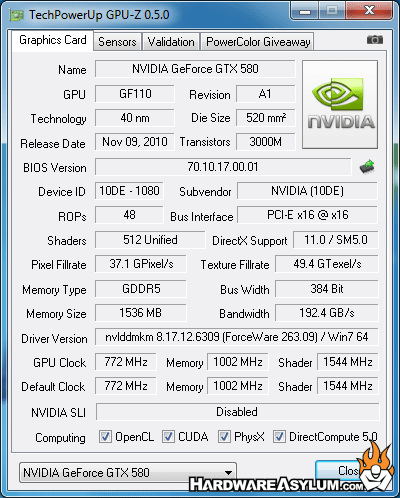Click the Pixel Fillrate field 37.1 GPixel/s
The height and width of the screenshot is (498, 400).
tap(141, 264)
